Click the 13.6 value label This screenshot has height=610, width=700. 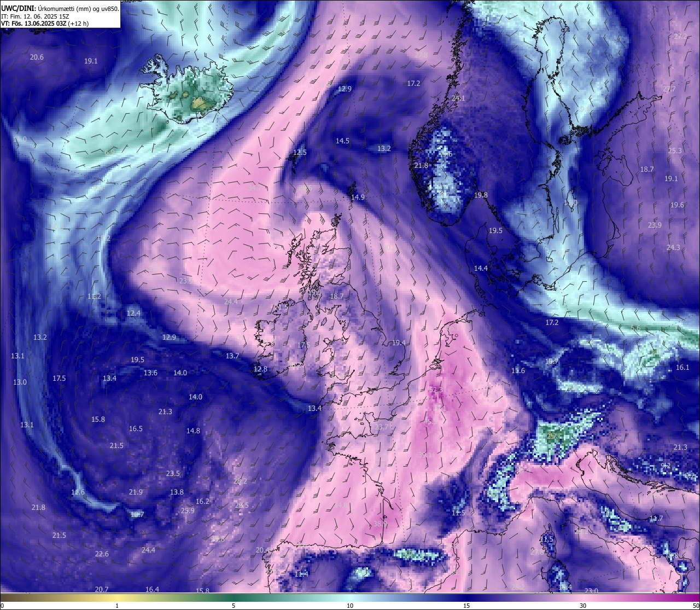click(150, 373)
